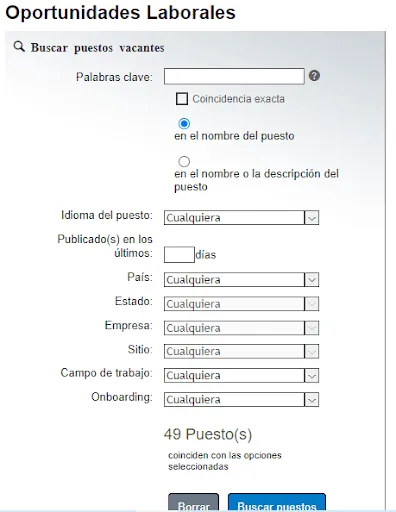
Task: Click the magnifying glass search icon
Action: pos(19,47)
